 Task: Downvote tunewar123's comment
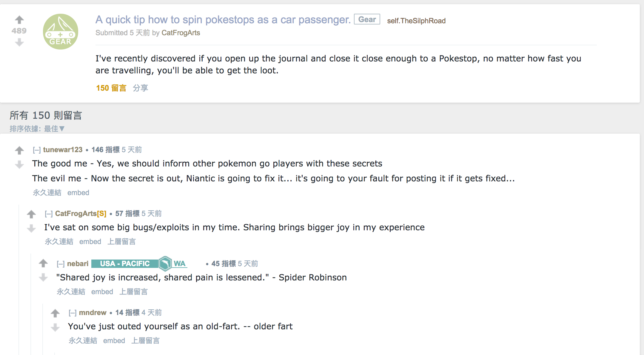coord(19,164)
